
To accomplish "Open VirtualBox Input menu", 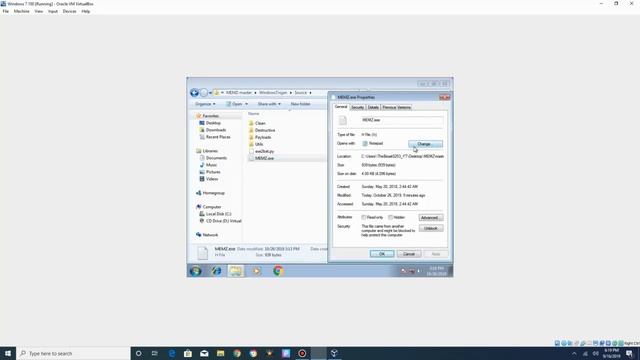I will click(53, 11).
